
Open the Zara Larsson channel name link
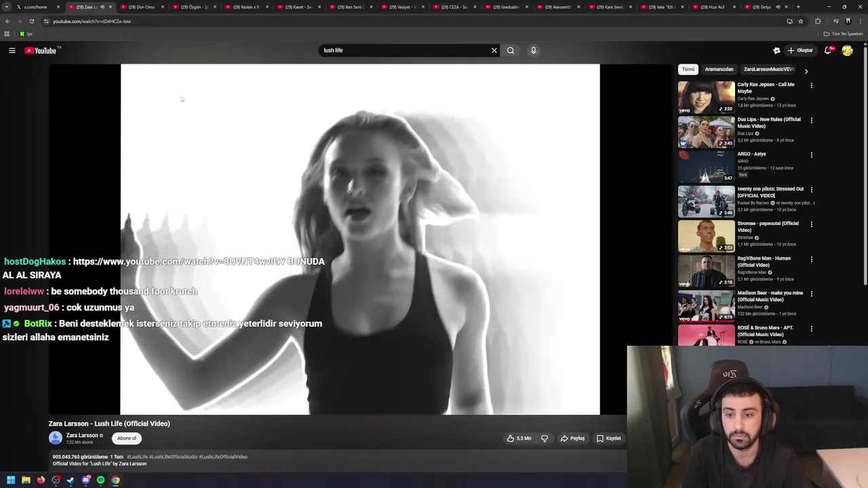pos(82,435)
